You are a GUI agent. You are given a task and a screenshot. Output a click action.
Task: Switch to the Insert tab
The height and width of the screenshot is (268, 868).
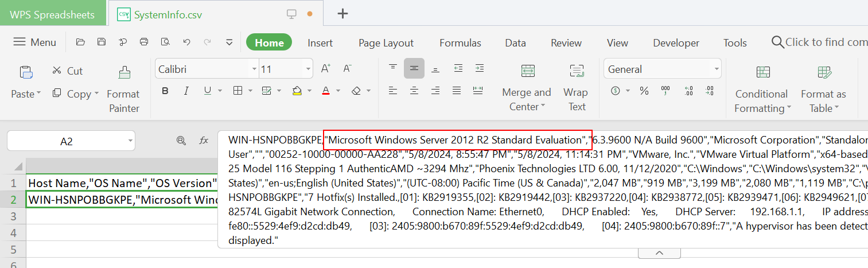320,42
